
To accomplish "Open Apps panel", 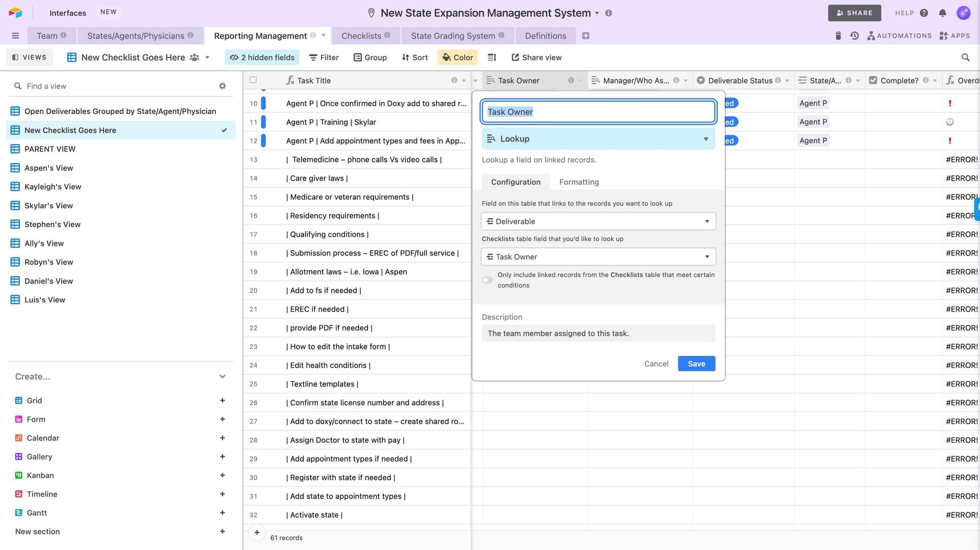I will [x=954, y=36].
